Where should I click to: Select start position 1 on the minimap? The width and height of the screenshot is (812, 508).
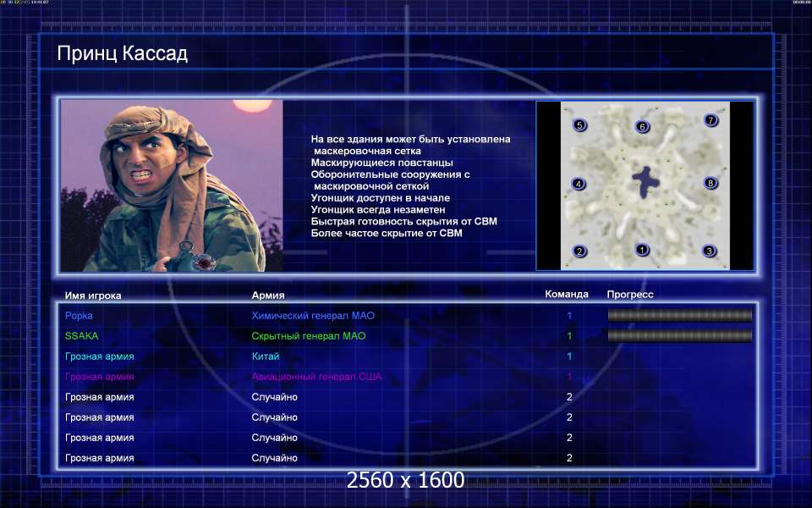click(x=642, y=250)
